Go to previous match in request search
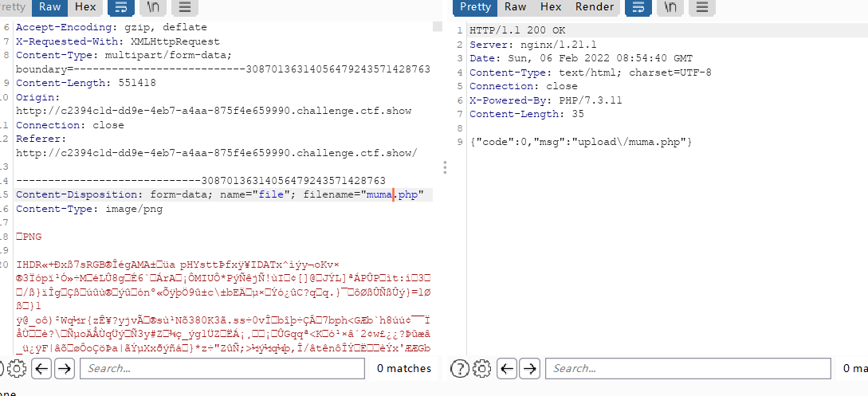Image resolution: width=868 pixels, height=396 pixels. pos(41,368)
